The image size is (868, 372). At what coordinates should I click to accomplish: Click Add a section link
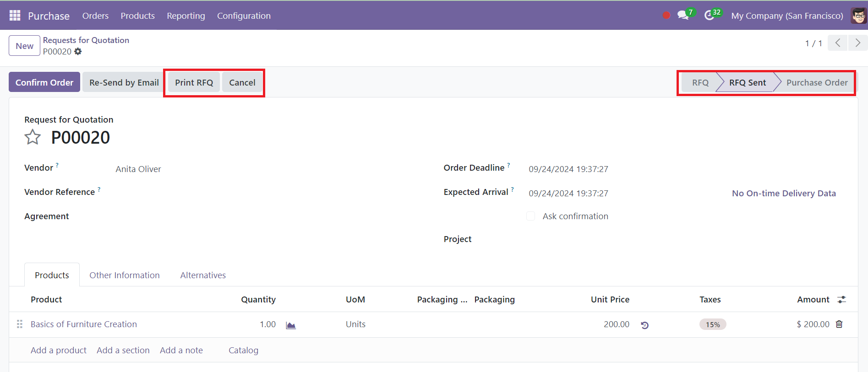coord(123,350)
